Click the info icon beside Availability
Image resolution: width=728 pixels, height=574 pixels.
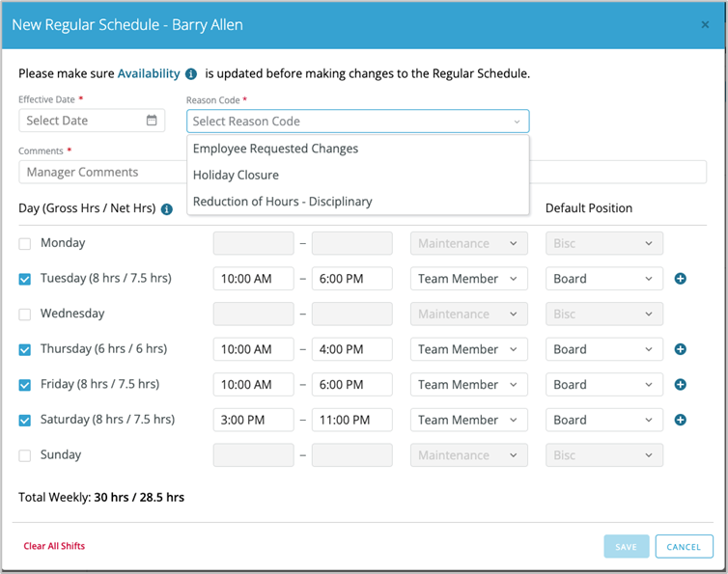pyautogui.click(x=191, y=74)
